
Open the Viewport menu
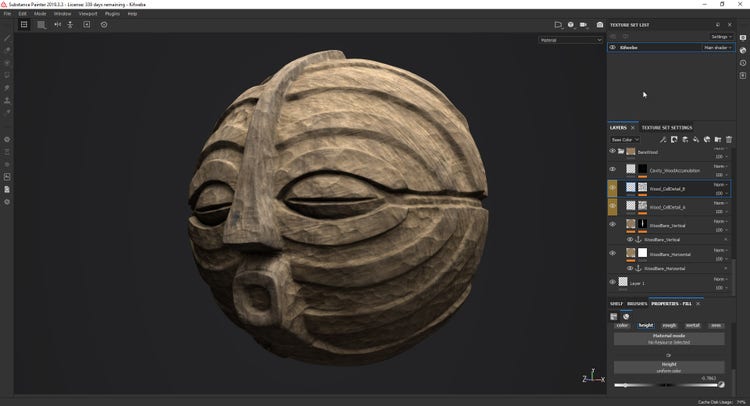coord(88,14)
